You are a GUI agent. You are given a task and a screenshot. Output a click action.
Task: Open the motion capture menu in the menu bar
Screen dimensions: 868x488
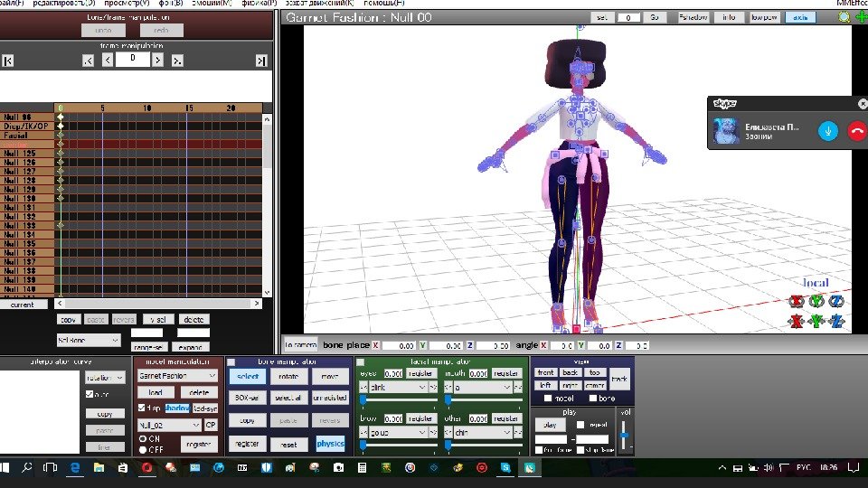click(x=319, y=3)
